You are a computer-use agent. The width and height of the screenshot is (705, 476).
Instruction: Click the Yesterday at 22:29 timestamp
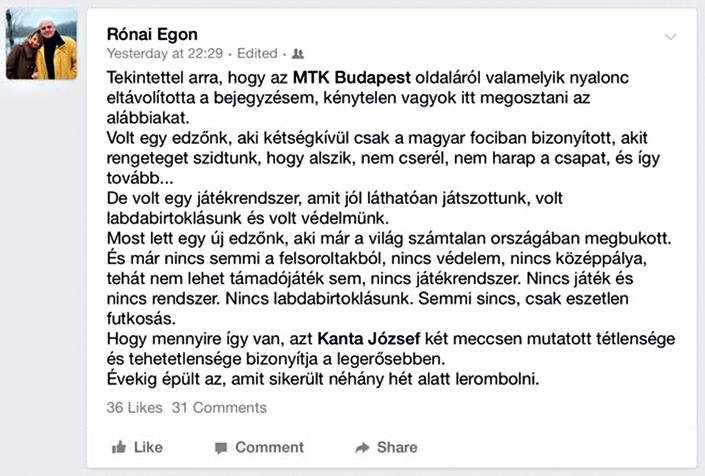point(165,53)
